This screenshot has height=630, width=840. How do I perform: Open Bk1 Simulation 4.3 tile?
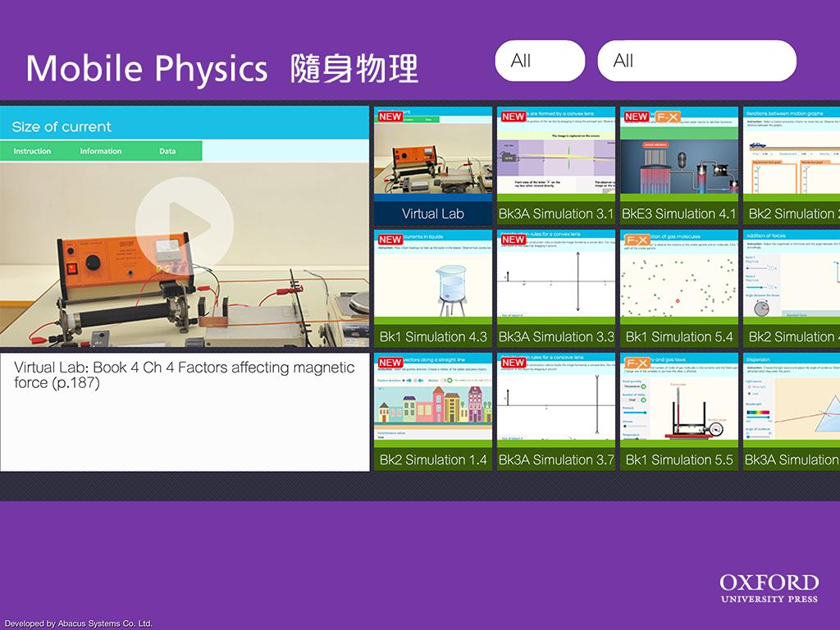click(433, 289)
